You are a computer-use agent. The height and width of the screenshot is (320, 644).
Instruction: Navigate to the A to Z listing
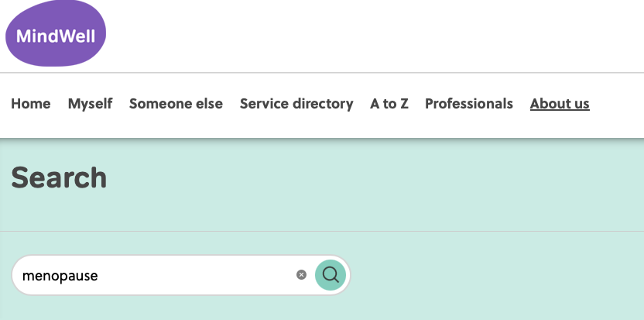(x=389, y=104)
